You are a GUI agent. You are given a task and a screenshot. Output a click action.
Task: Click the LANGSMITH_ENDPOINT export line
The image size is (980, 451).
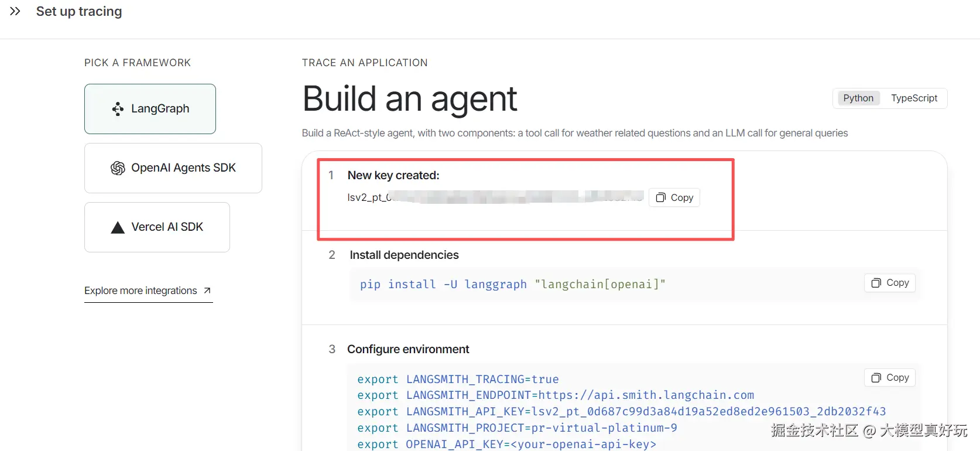(x=556, y=395)
